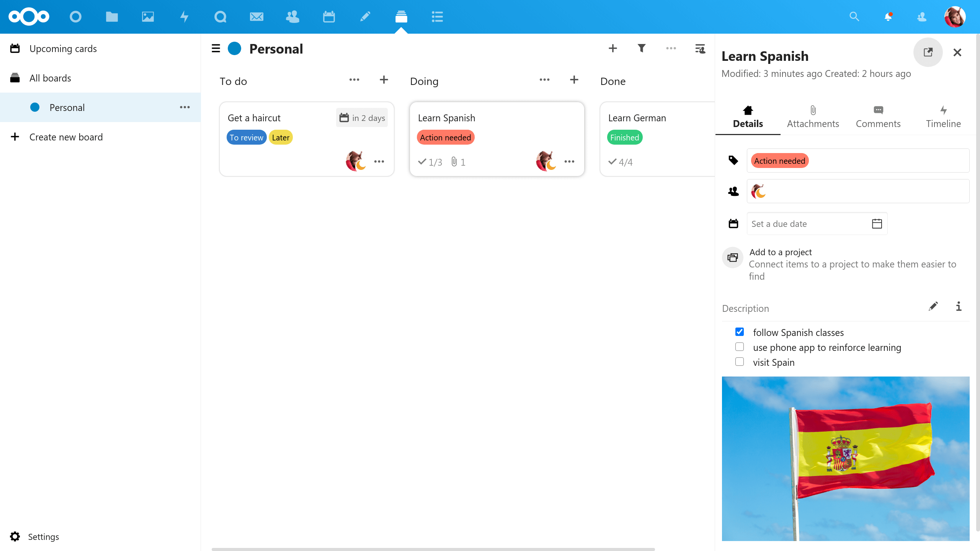Viewport: 980px width, 551px height.
Task: Expand the board filter options
Action: 642,49
